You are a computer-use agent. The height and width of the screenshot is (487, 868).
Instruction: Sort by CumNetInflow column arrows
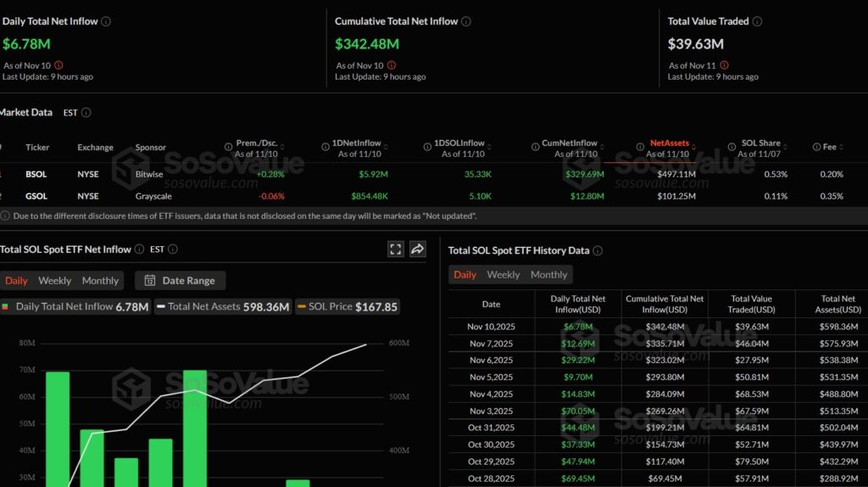click(602, 147)
